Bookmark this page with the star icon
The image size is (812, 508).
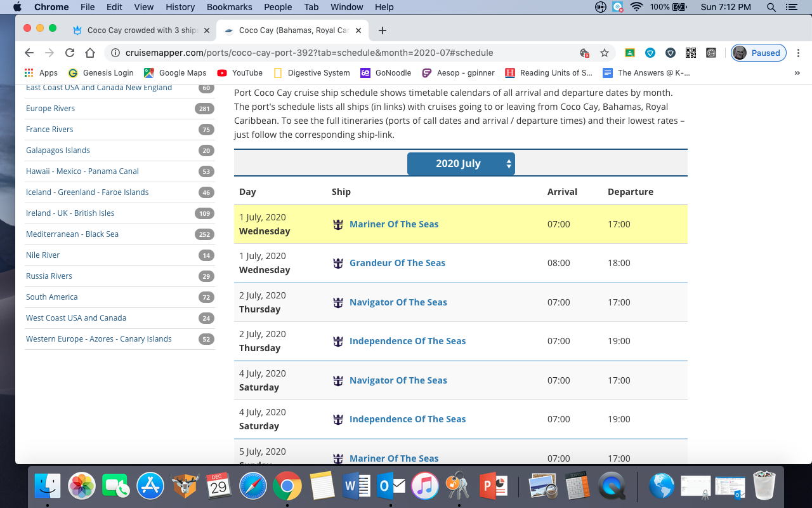coord(605,53)
